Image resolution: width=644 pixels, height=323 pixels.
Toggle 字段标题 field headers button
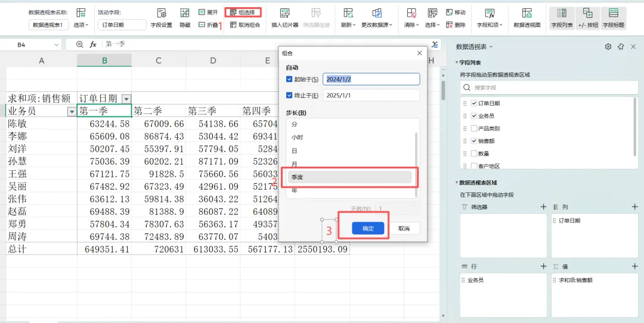click(614, 18)
